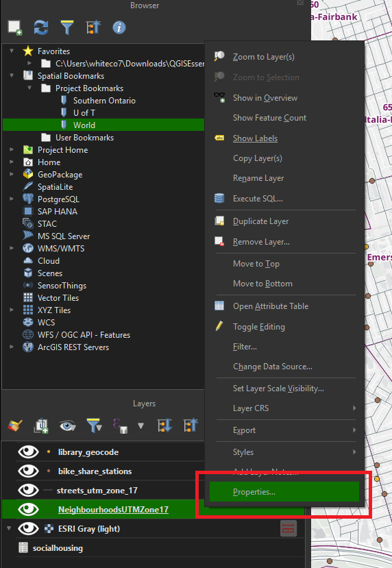Select the User Bookmarks folder
The image size is (392, 568).
point(84,137)
